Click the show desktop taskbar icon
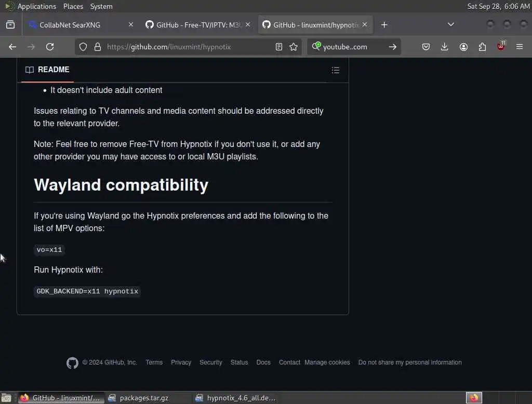Viewport: 532px width, 404px height. [6, 398]
